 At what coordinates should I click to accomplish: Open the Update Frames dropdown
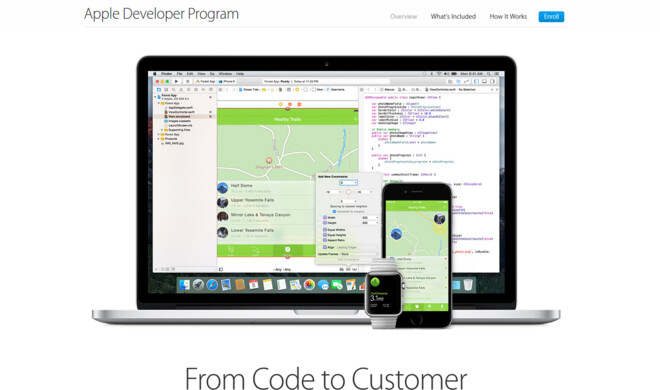pyautogui.click(x=359, y=254)
